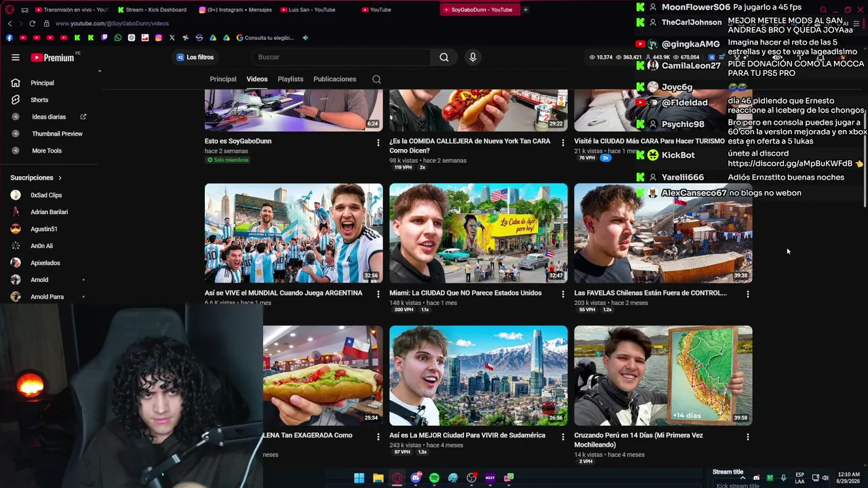
Task: Open Discord from the taskbar
Action: click(x=416, y=478)
